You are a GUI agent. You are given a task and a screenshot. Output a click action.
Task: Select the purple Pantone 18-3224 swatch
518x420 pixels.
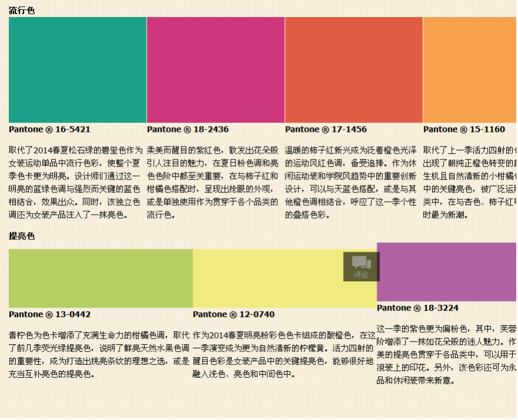447,272
